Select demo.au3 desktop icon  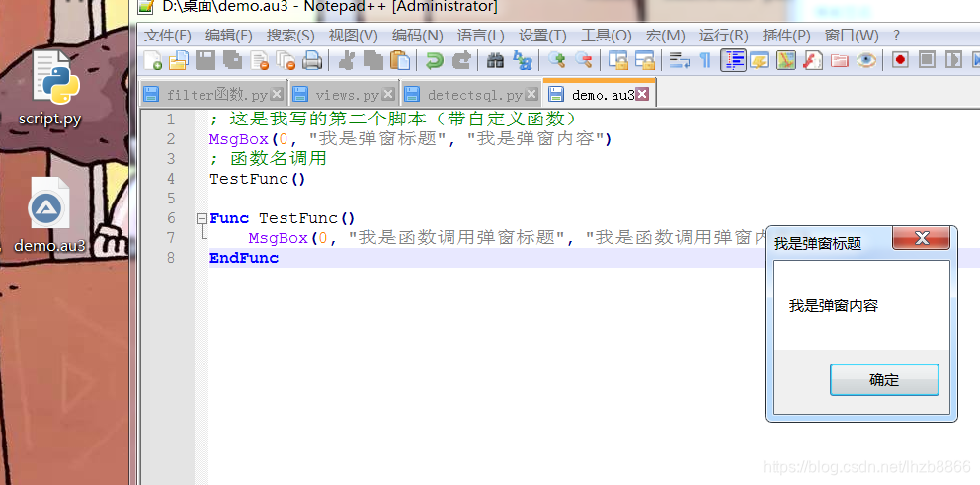[x=49, y=215]
